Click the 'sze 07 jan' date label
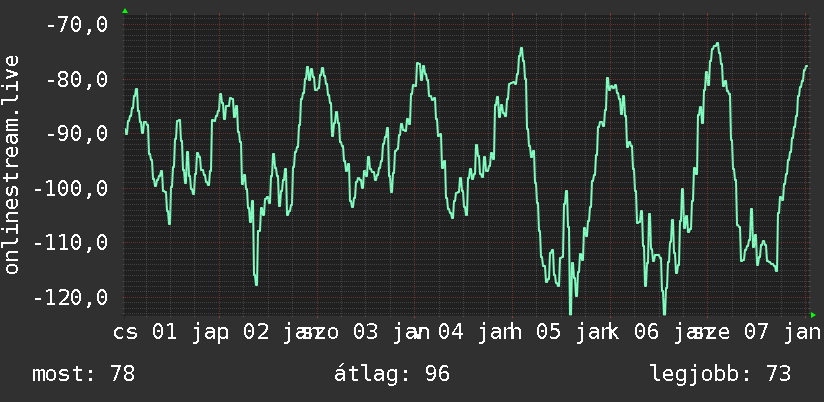 coord(755,332)
